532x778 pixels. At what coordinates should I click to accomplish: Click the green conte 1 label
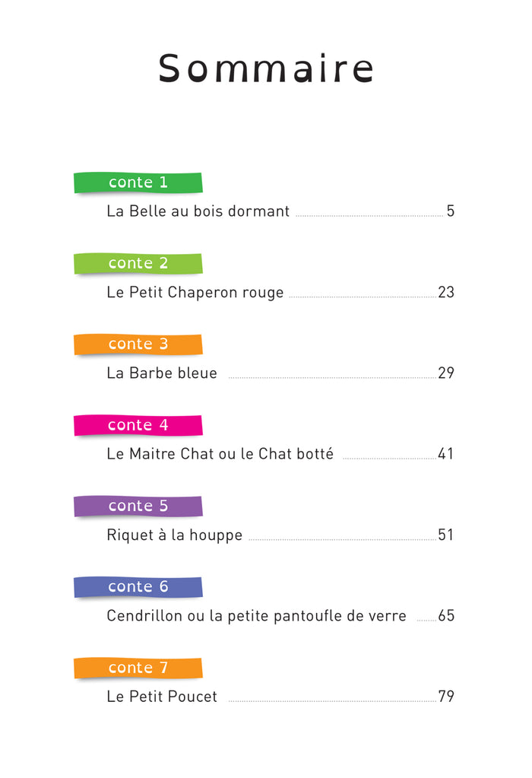[x=138, y=183]
